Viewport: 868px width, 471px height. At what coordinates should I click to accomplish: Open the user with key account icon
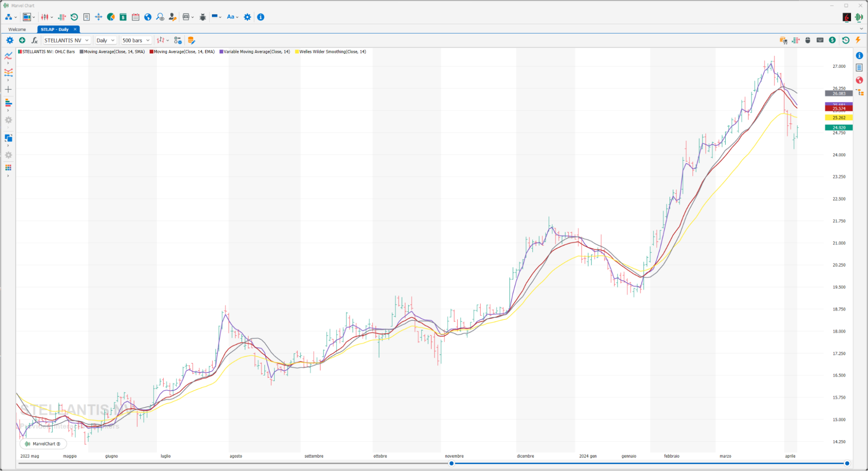pyautogui.click(x=172, y=17)
